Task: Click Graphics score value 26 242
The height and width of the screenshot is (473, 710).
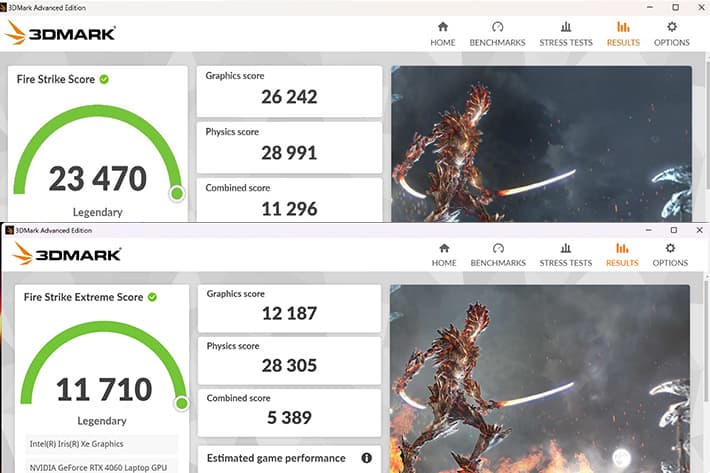Action: pos(289,97)
